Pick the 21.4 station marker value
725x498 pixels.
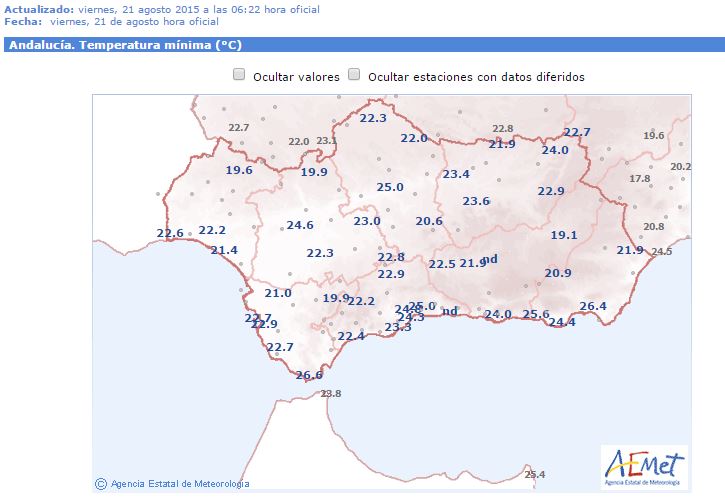[224, 250]
